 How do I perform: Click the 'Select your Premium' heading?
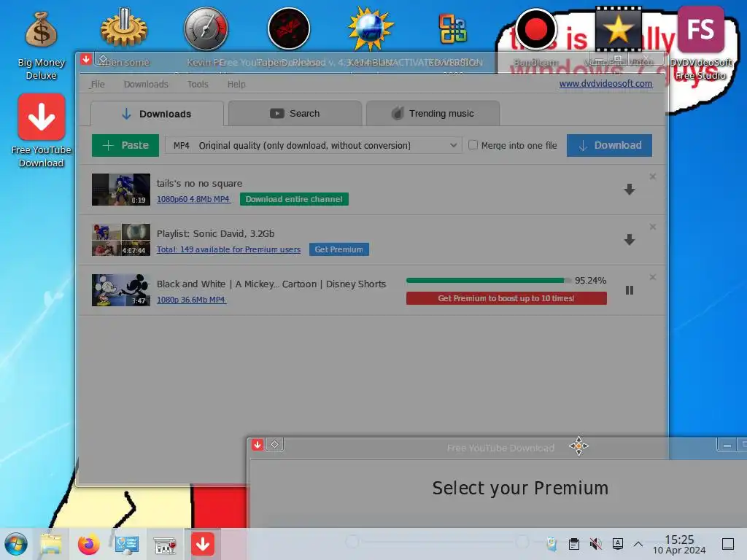(520, 488)
